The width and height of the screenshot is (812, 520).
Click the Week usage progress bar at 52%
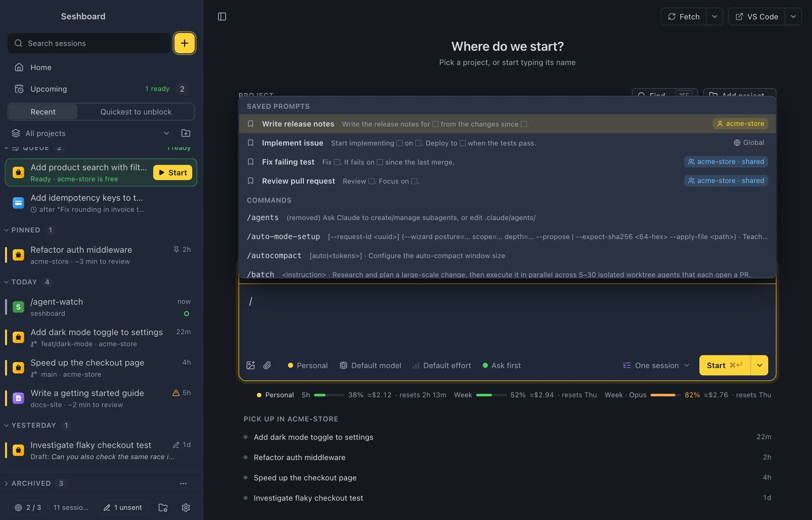491,395
